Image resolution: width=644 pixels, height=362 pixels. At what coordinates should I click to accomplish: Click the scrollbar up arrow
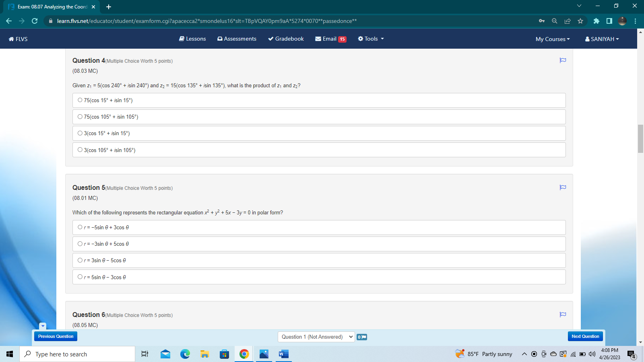(x=640, y=32)
